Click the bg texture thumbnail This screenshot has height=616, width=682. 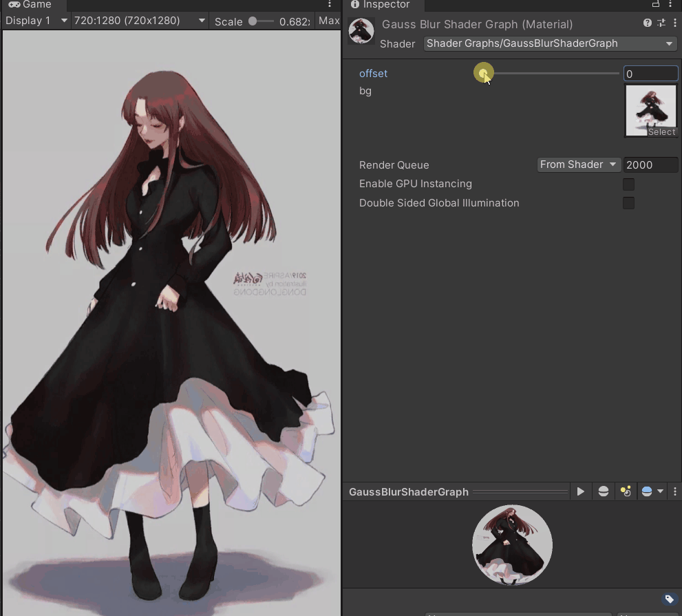point(650,107)
